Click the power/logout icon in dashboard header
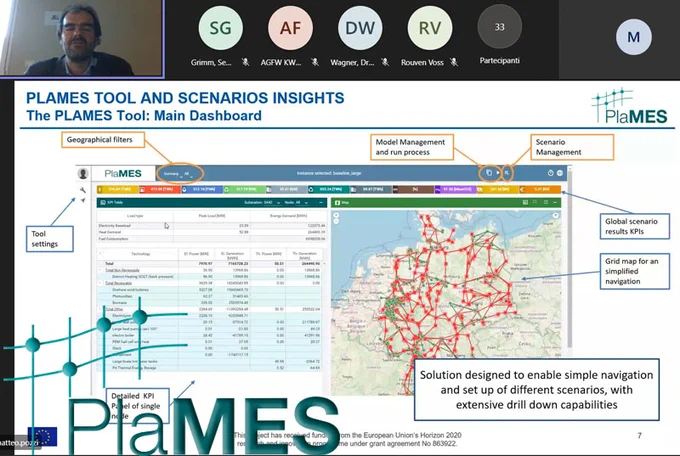The height and width of the screenshot is (456, 680). tap(550, 173)
